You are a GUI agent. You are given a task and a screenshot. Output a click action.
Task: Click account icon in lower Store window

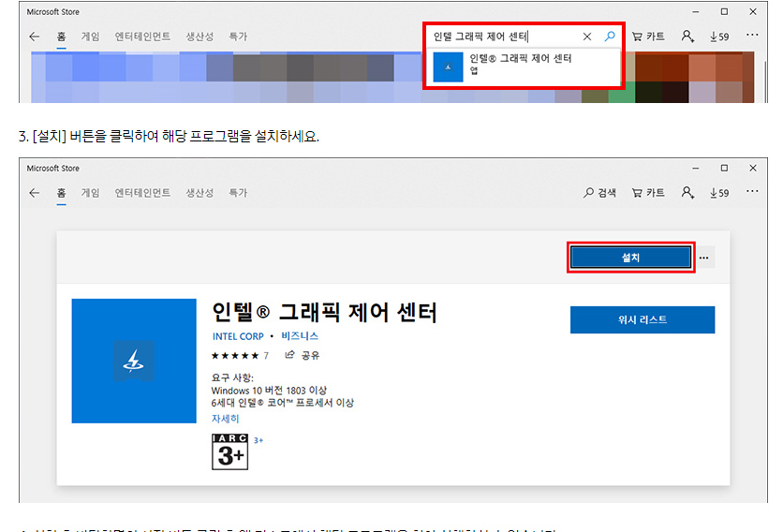[x=687, y=193]
